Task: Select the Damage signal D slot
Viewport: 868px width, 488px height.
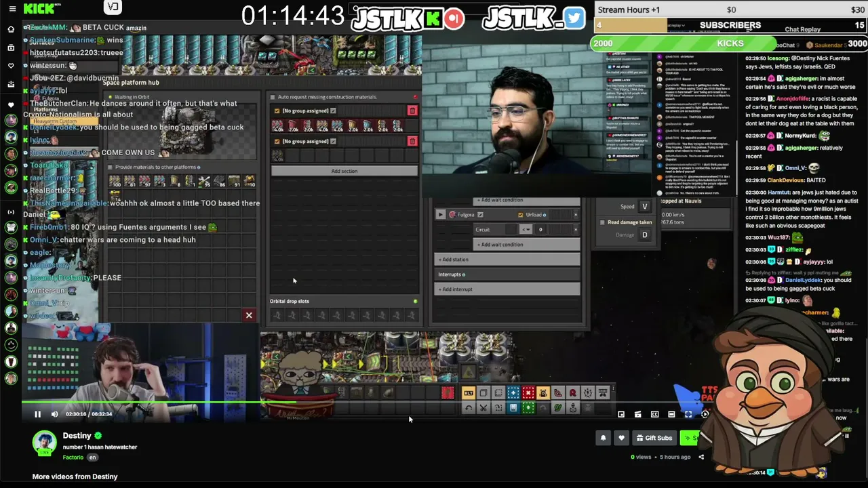Action: click(645, 235)
